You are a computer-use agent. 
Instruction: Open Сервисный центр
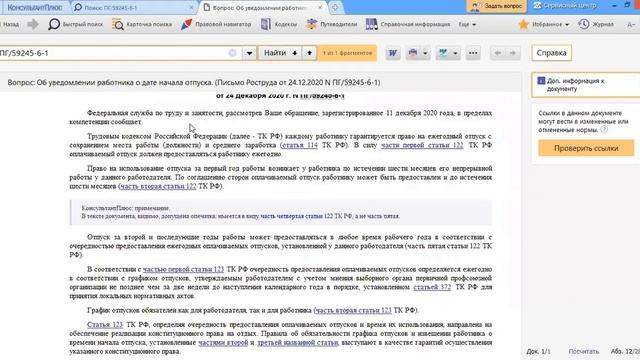(x=565, y=6)
